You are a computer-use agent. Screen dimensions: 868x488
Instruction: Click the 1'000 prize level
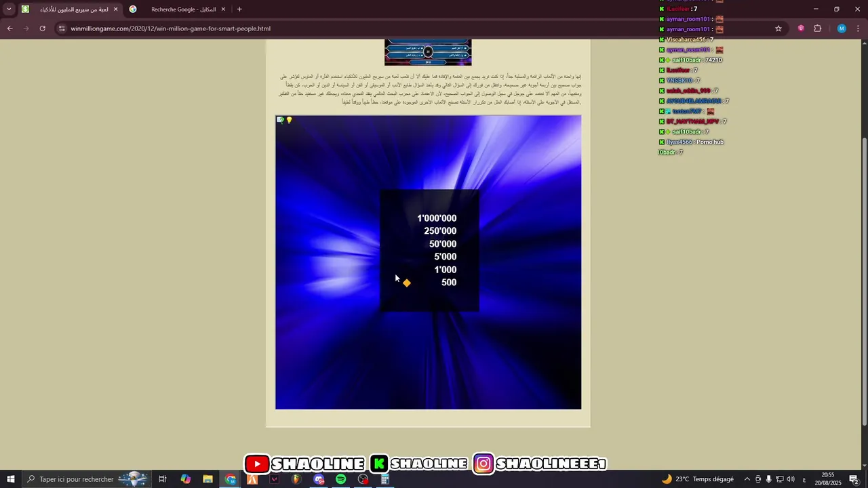[x=446, y=270]
